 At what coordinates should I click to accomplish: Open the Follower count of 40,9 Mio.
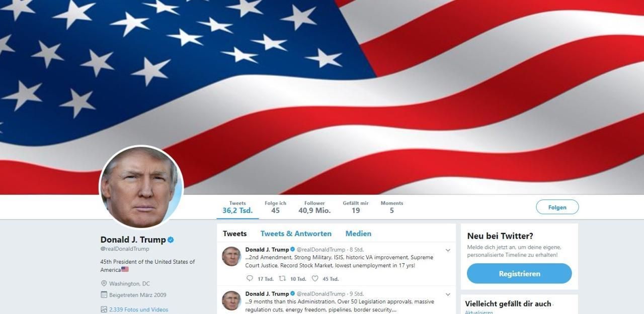coord(314,207)
